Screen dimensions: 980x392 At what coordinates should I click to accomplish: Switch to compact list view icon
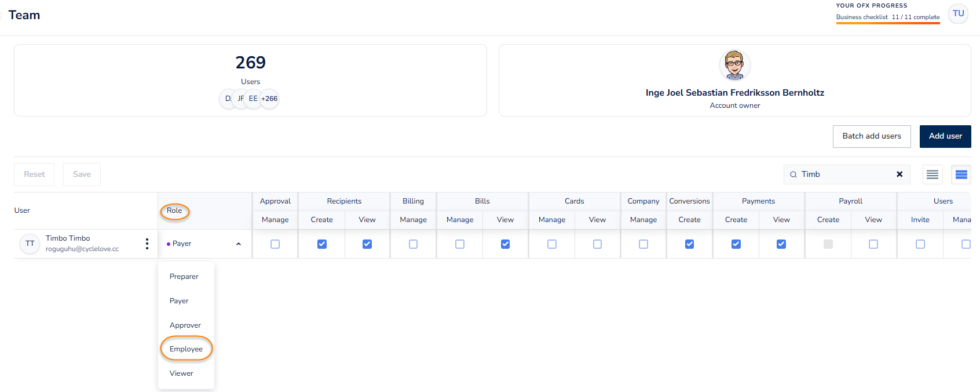point(932,175)
